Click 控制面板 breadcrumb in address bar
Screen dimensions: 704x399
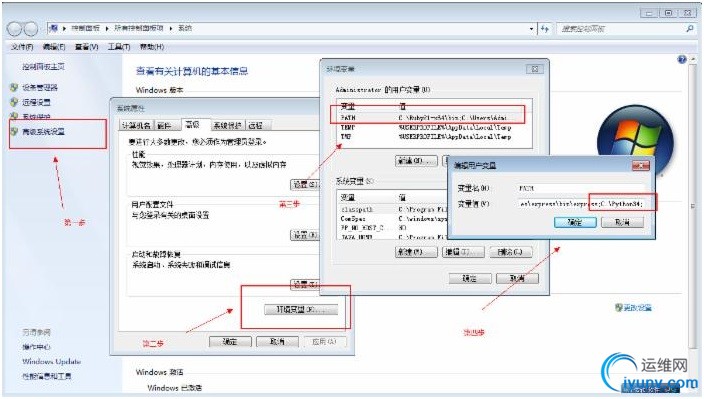pos(85,28)
